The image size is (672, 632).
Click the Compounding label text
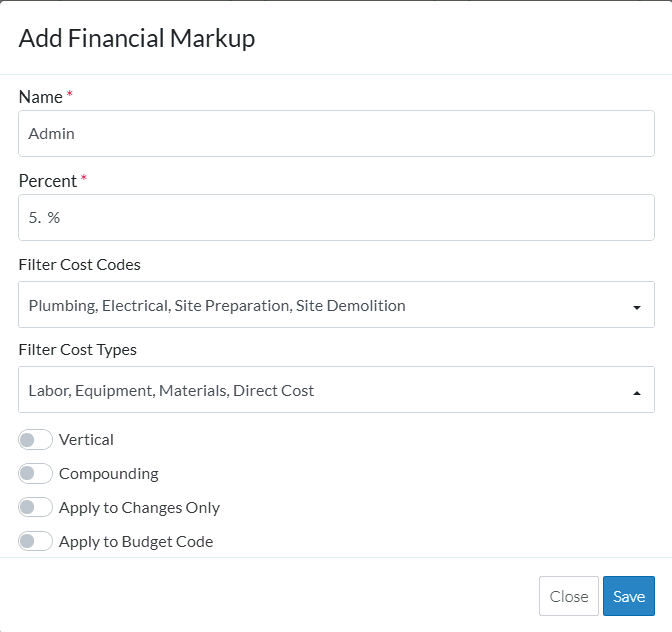click(x=108, y=474)
